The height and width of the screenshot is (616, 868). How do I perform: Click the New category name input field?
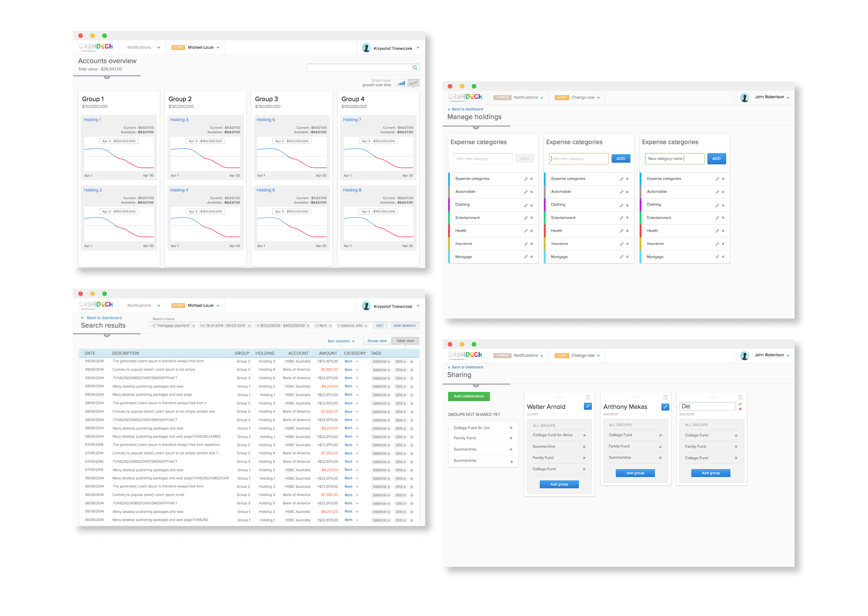click(674, 159)
